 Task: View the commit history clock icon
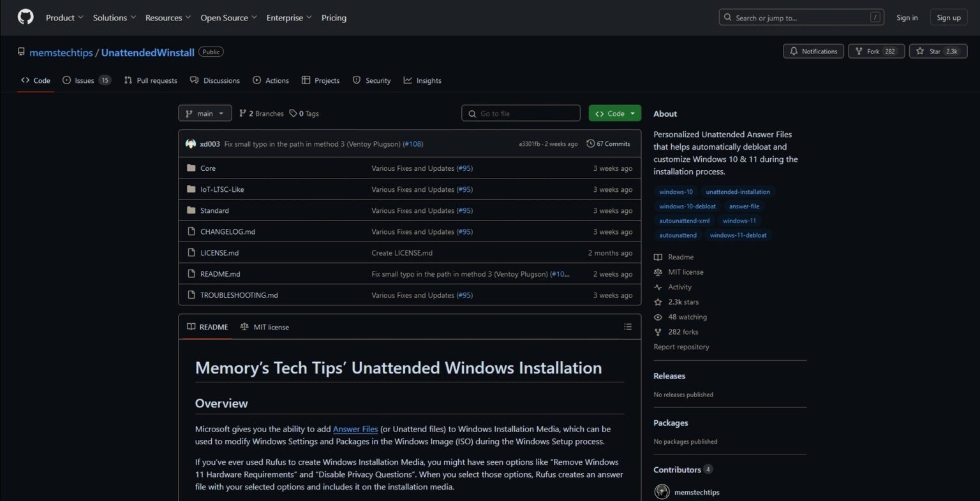(x=590, y=143)
